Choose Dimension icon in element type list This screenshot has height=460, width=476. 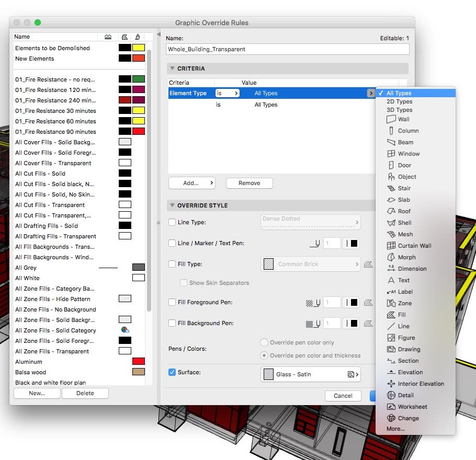click(x=391, y=269)
